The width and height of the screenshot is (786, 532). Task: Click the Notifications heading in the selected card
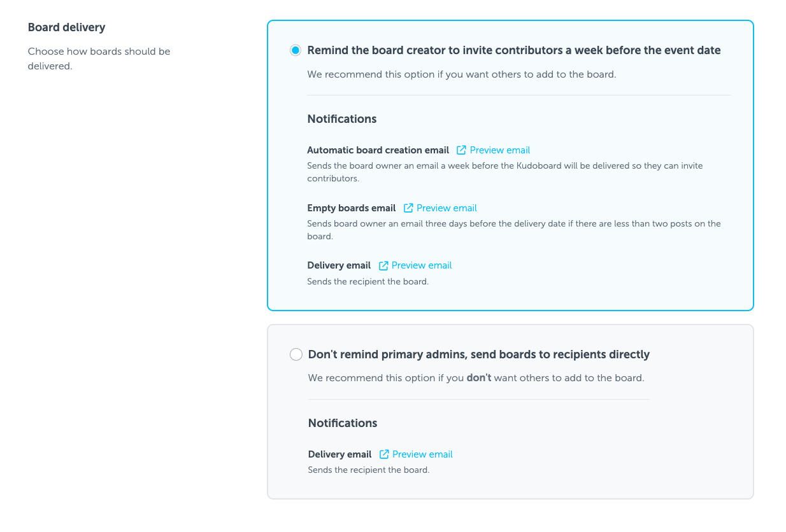(342, 119)
